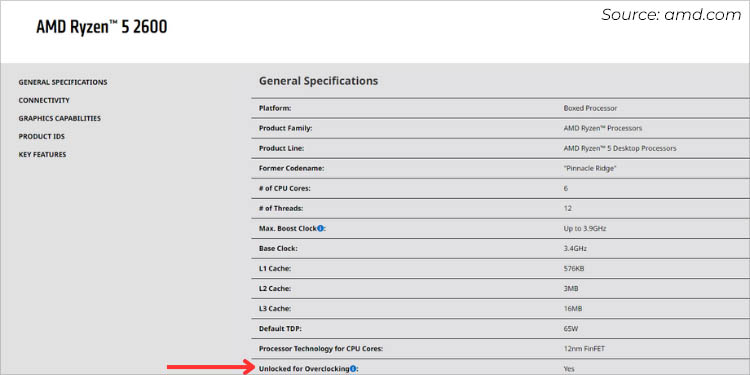Click AMD Ryzen 5 Desktop Processors value

[620, 148]
